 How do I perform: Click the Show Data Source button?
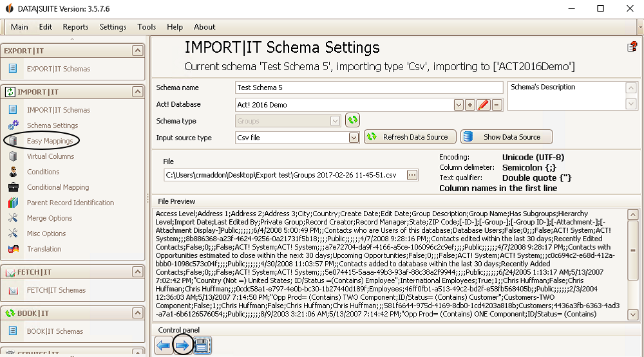(506, 137)
